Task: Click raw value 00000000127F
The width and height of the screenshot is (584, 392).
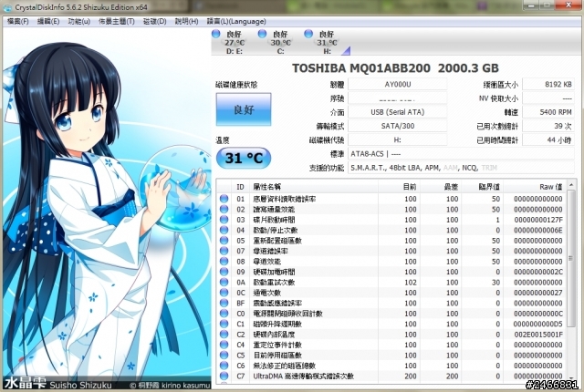Action: click(538, 220)
